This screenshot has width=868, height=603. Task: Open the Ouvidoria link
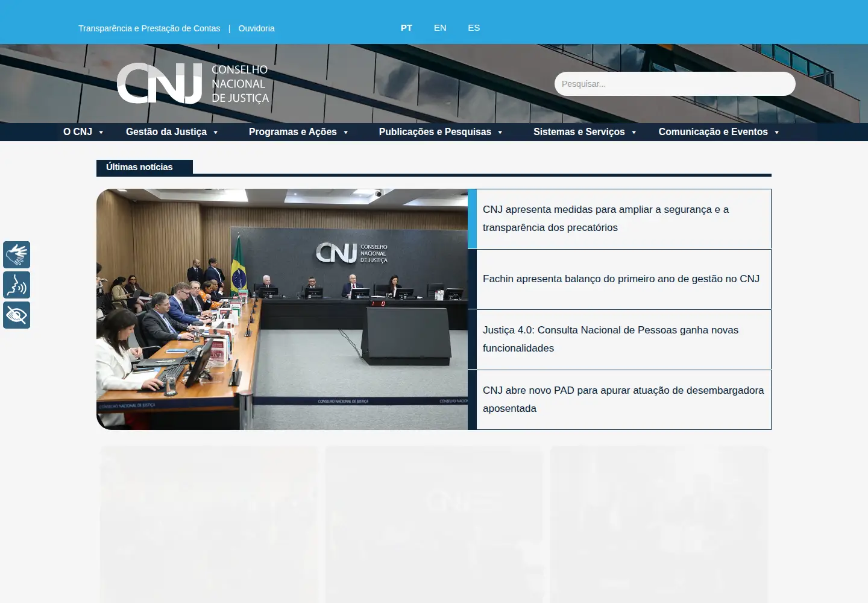256,28
